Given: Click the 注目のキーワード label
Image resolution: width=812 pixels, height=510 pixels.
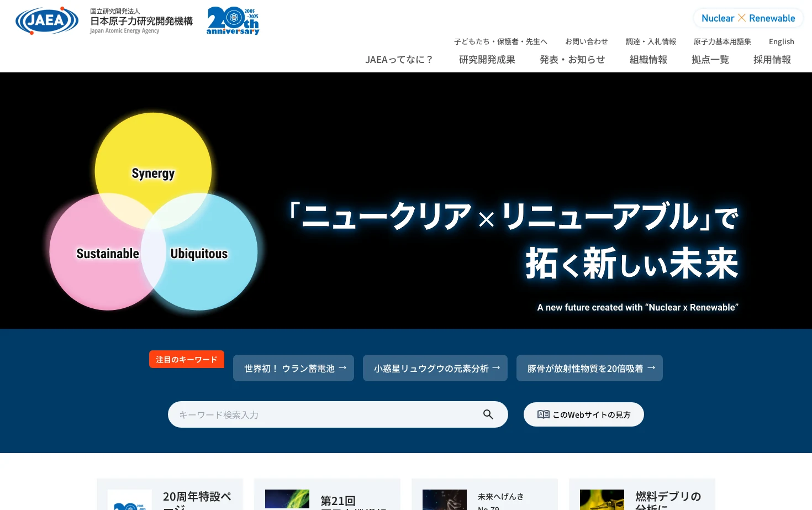Looking at the screenshot, I should click(187, 359).
